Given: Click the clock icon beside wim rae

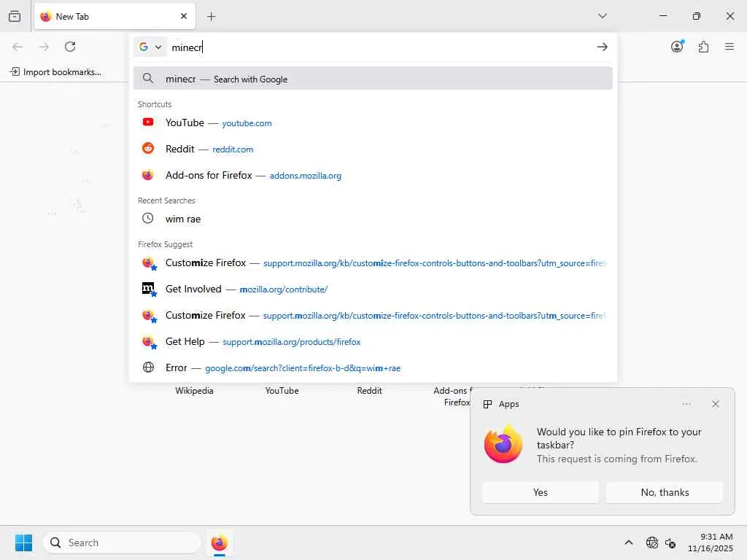Looking at the screenshot, I should [148, 219].
